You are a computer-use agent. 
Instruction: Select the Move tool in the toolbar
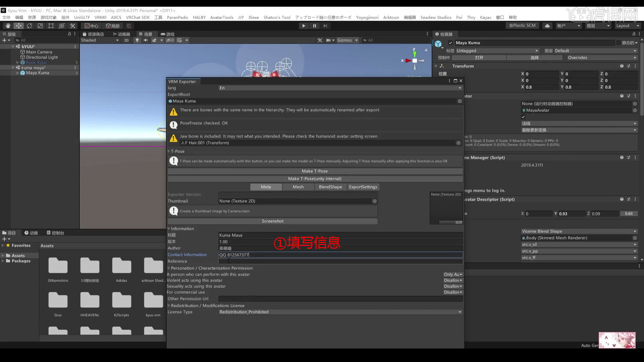click(x=19, y=26)
